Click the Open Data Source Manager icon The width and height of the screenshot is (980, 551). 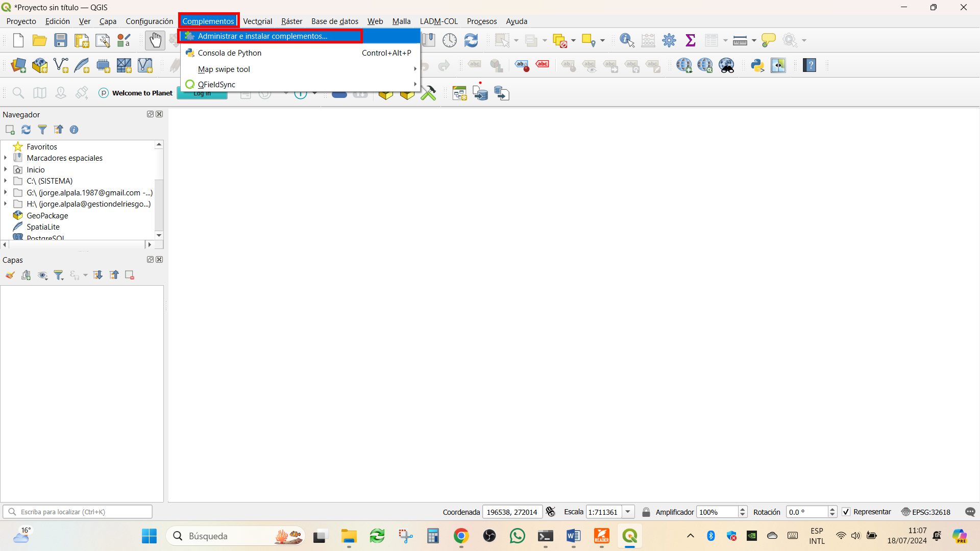click(x=19, y=65)
